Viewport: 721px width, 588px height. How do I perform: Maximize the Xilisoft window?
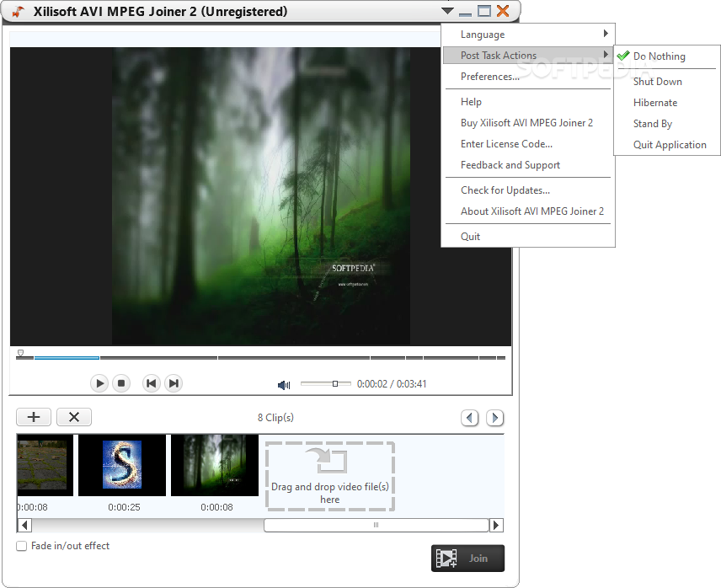coord(484,11)
